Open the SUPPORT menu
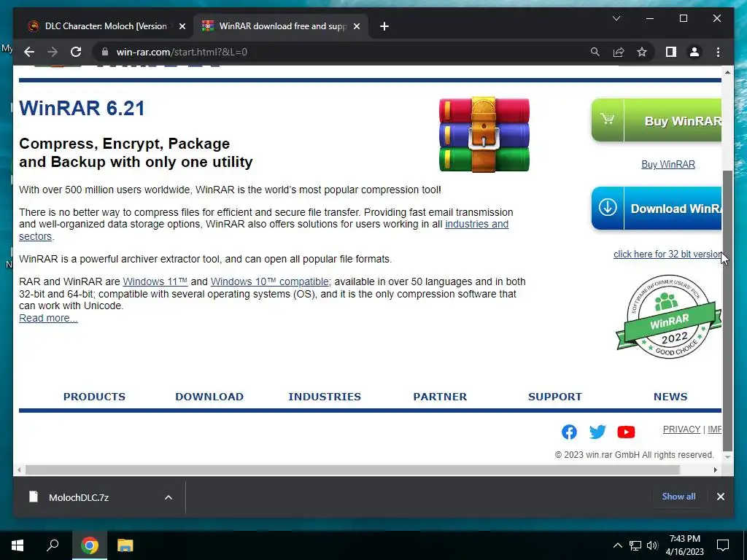 [x=555, y=397]
